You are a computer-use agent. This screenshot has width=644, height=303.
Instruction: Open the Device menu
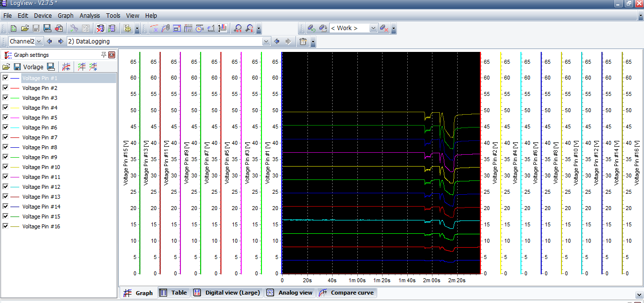coord(43,16)
